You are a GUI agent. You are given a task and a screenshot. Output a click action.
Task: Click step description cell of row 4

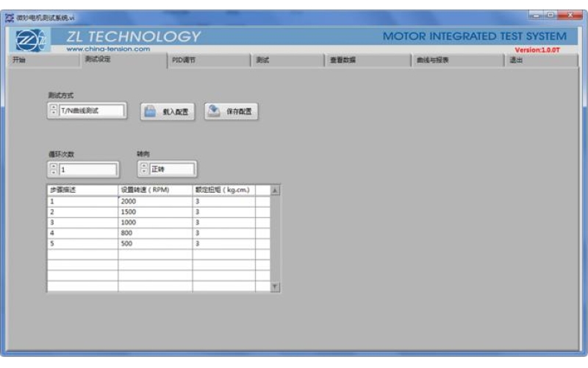point(82,233)
